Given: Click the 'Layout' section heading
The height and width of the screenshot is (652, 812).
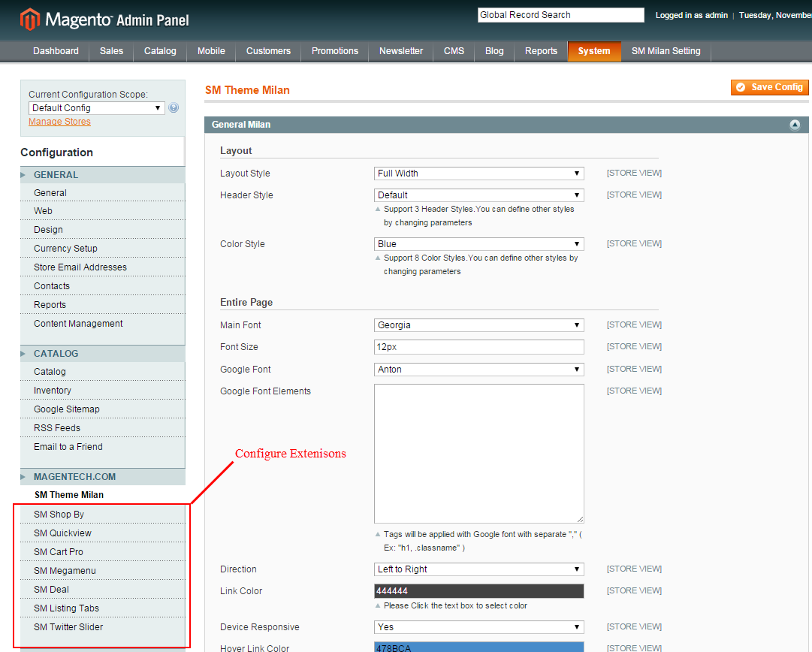Looking at the screenshot, I should pos(236,151).
